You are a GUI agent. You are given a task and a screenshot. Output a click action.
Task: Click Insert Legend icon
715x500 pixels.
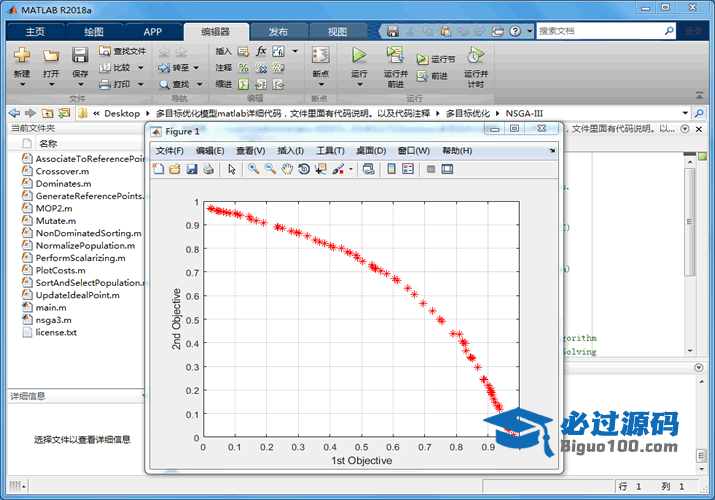click(408, 169)
